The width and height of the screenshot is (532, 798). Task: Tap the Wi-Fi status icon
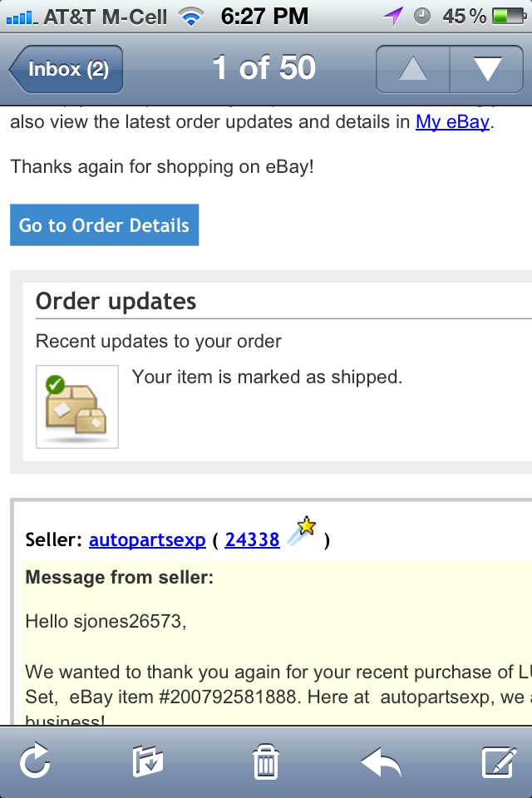(191, 17)
